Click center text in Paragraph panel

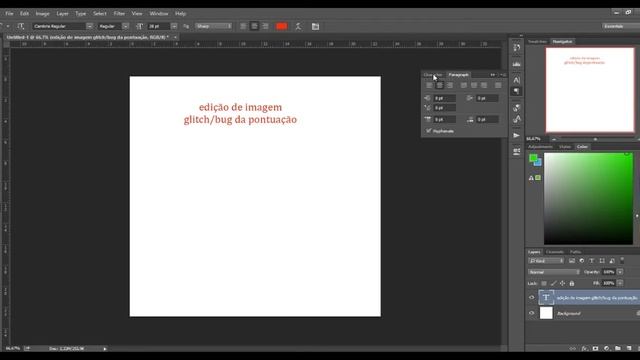[x=440, y=85]
